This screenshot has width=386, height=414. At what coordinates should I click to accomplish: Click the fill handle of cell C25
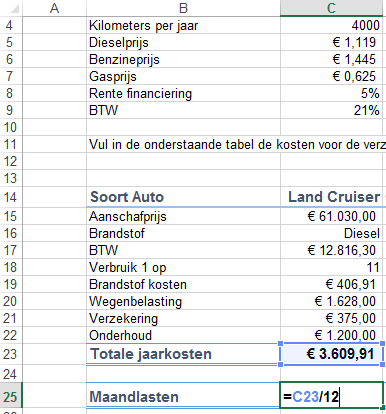[383, 407]
